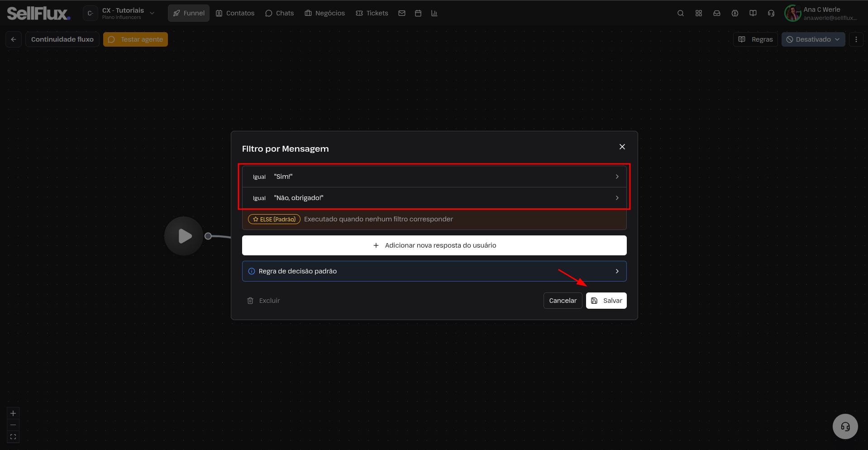Open the calendar icon in navbar
Screen dimensions: 868x450
(418, 13)
